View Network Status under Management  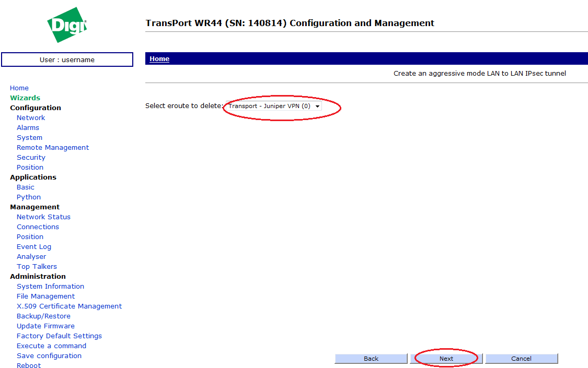tap(43, 217)
